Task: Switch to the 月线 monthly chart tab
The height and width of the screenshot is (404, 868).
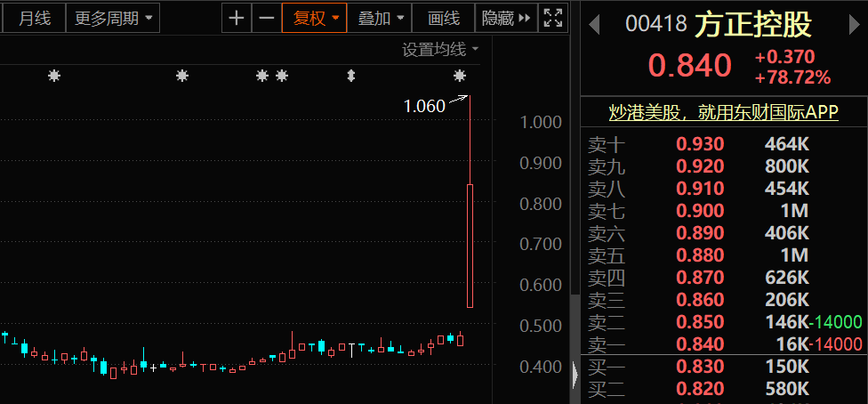Action: point(35,18)
